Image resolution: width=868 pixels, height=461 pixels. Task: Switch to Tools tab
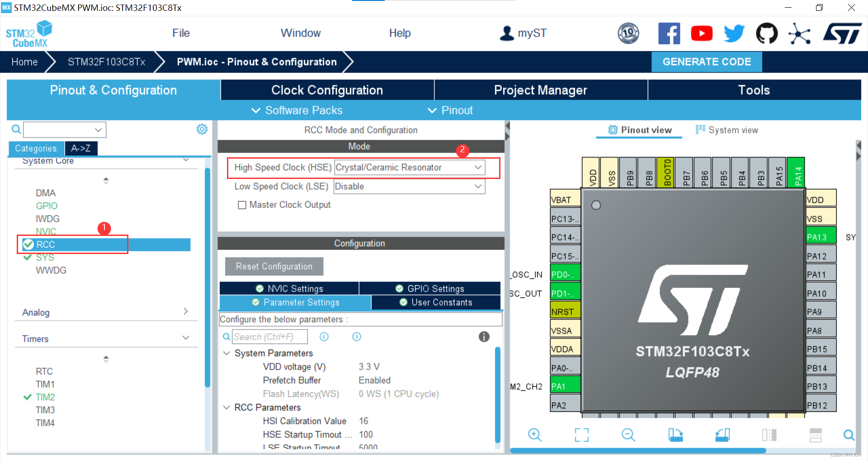click(754, 90)
